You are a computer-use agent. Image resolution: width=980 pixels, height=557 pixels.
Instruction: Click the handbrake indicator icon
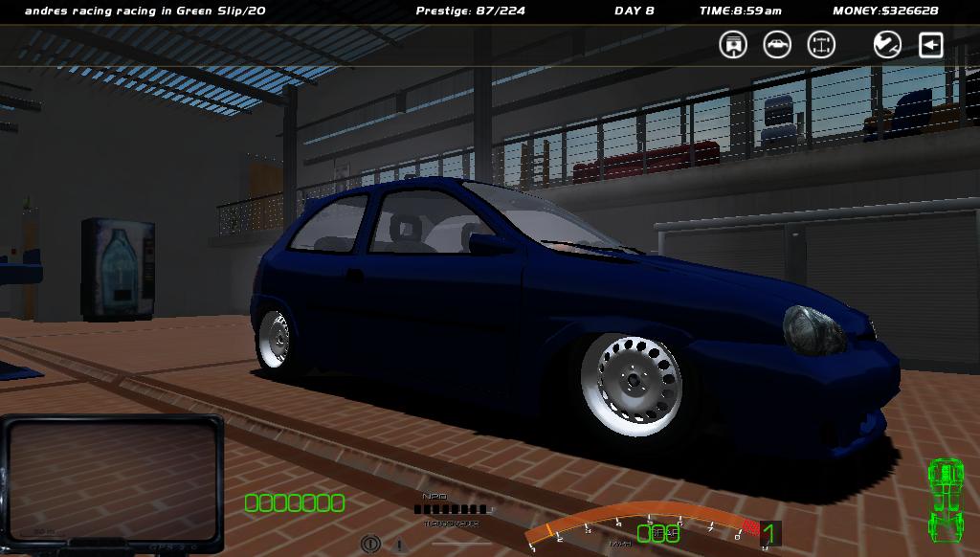click(370, 544)
